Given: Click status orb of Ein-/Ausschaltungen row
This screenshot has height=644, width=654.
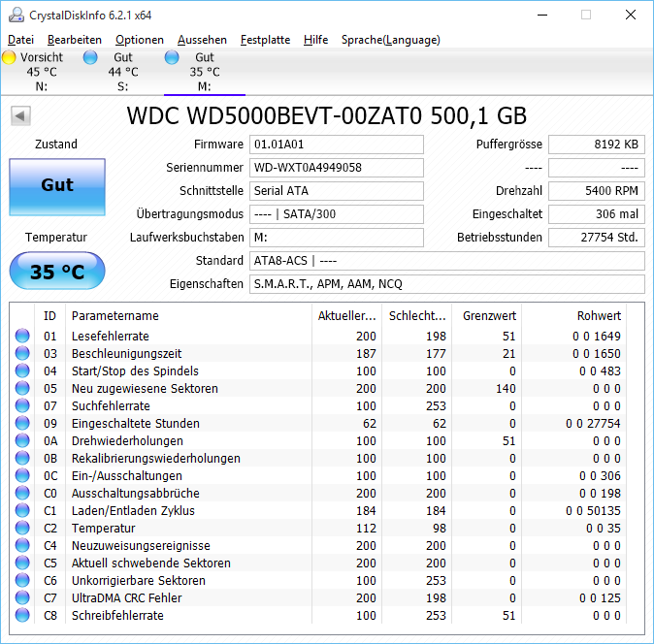Looking at the screenshot, I should [x=22, y=475].
